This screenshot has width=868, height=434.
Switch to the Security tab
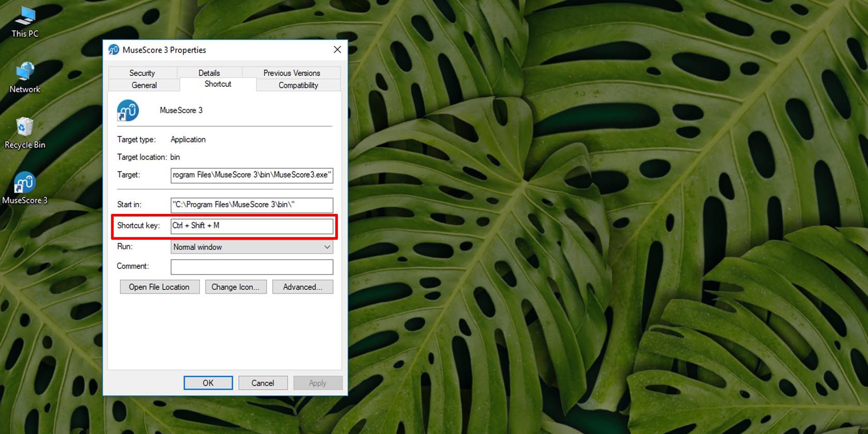pyautogui.click(x=142, y=73)
